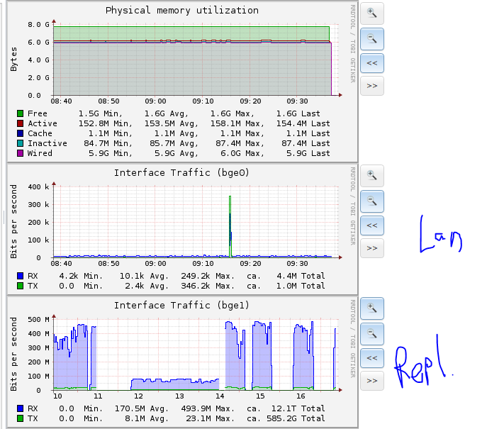Screen dimensions: 504x429
Task: Click the "5.9G Last" Wired value
Action: (308, 153)
